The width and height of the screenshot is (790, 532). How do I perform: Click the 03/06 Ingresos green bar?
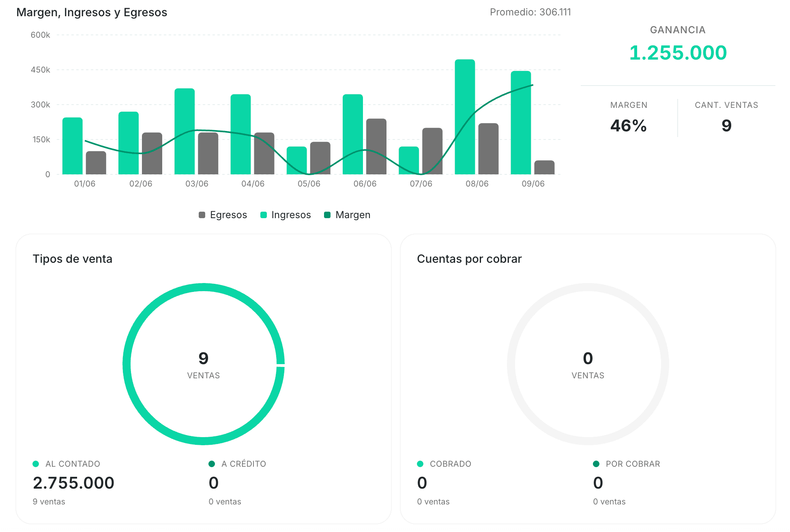pos(185,131)
